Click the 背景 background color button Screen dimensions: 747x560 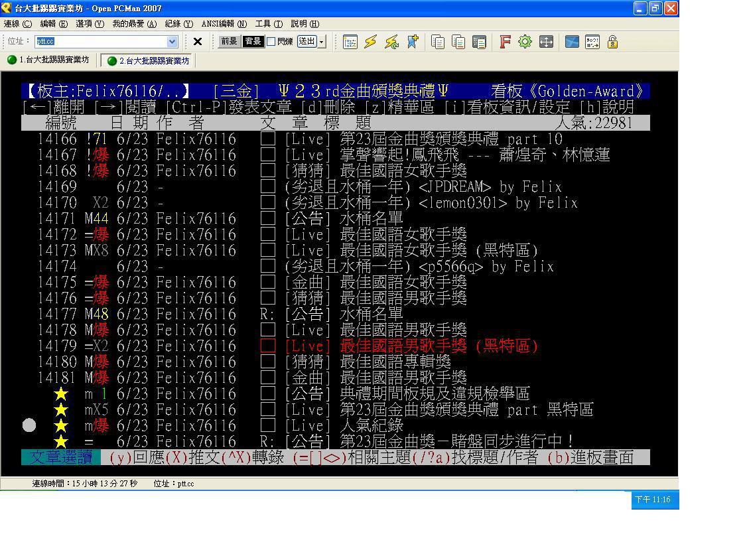click(253, 41)
